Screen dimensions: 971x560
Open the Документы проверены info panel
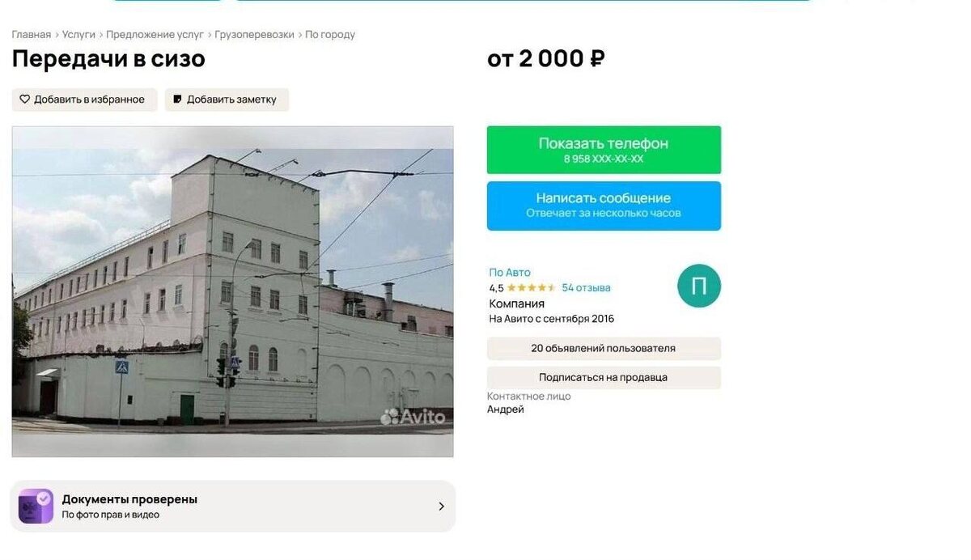(x=233, y=507)
